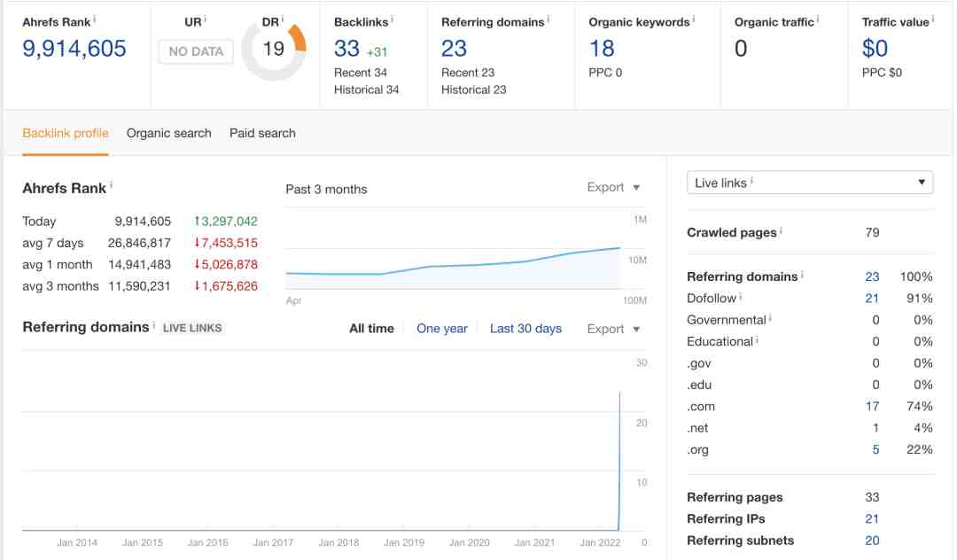This screenshot has width=957, height=560.
Task: Click the avg 1 month value 14,941,483
Action: coord(139,265)
